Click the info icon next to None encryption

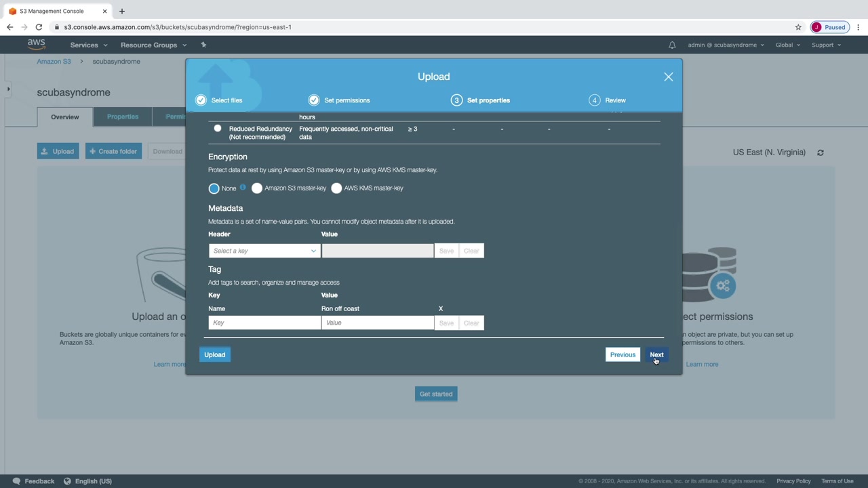(243, 187)
